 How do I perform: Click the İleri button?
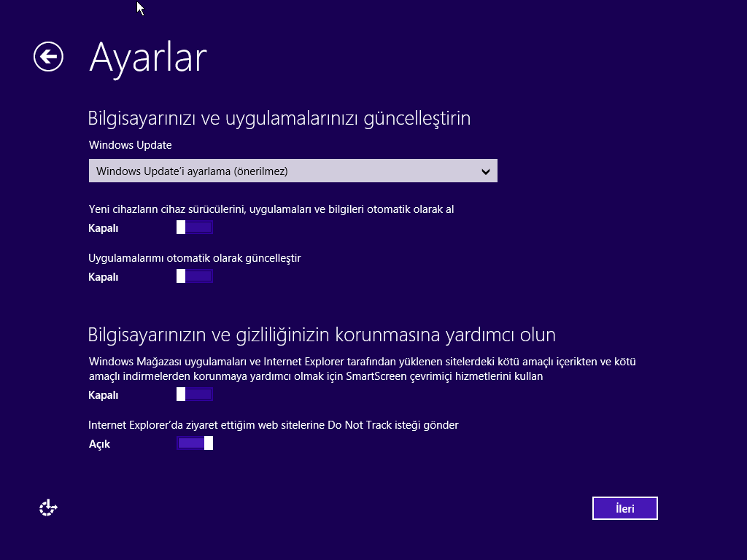click(624, 508)
